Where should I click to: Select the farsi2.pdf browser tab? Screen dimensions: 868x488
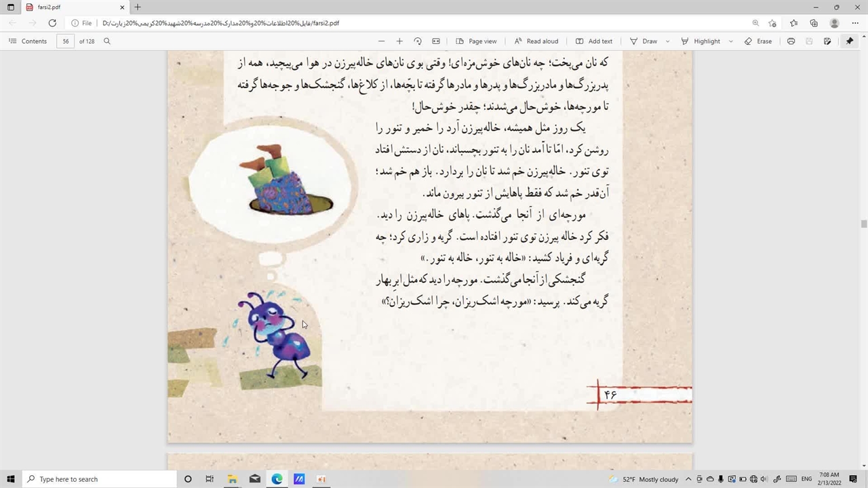pyautogui.click(x=68, y=7)
